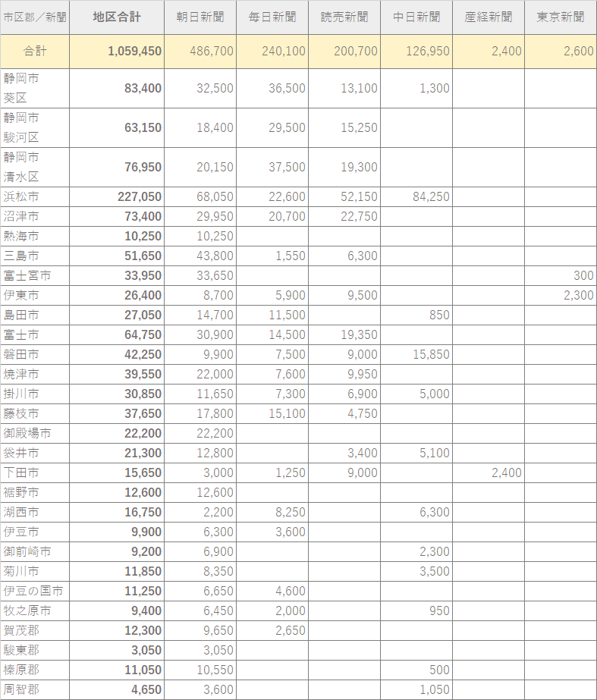Select total value 486,700
Screen dimensions: 597x700
tap(200, 52)
